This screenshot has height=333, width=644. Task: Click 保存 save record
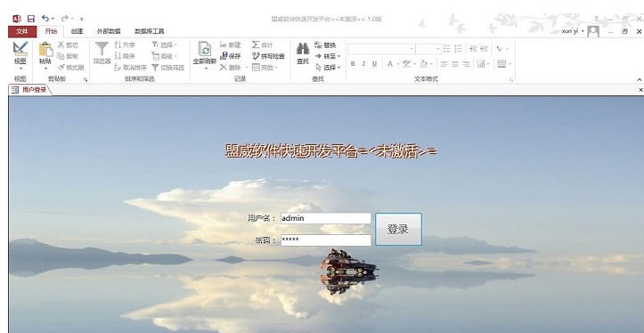click(x=231, y=56)
